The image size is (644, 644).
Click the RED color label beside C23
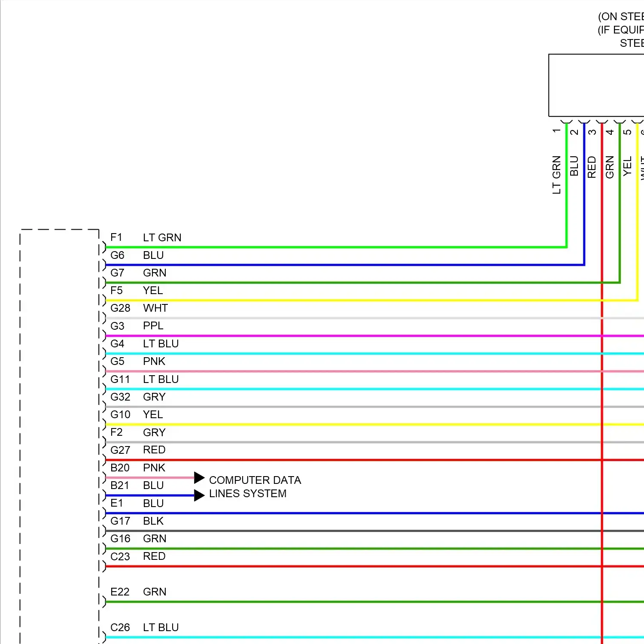pyautogui.click(x=154, y=556)
